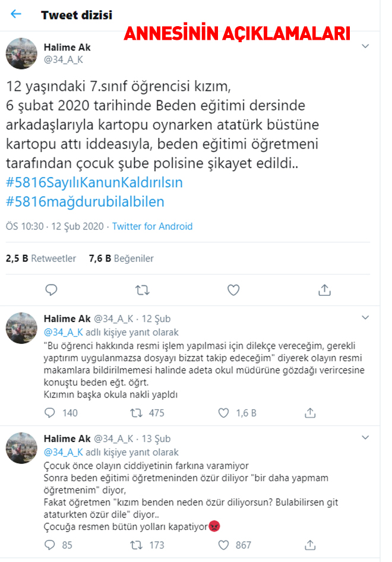
Task: Go back using the arrow icon
Action: [x=16, y=14]
